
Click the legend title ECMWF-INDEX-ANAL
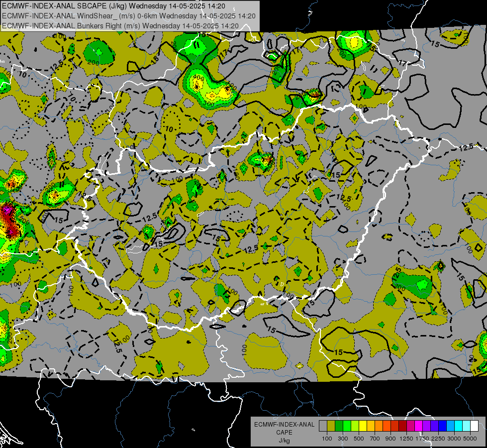pos(284,425)
